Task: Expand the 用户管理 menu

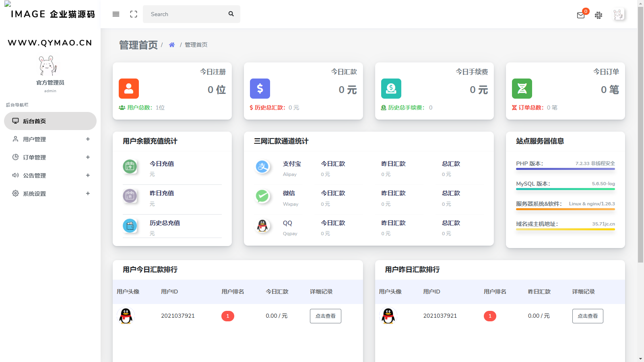Action: (x=50, y=139)
